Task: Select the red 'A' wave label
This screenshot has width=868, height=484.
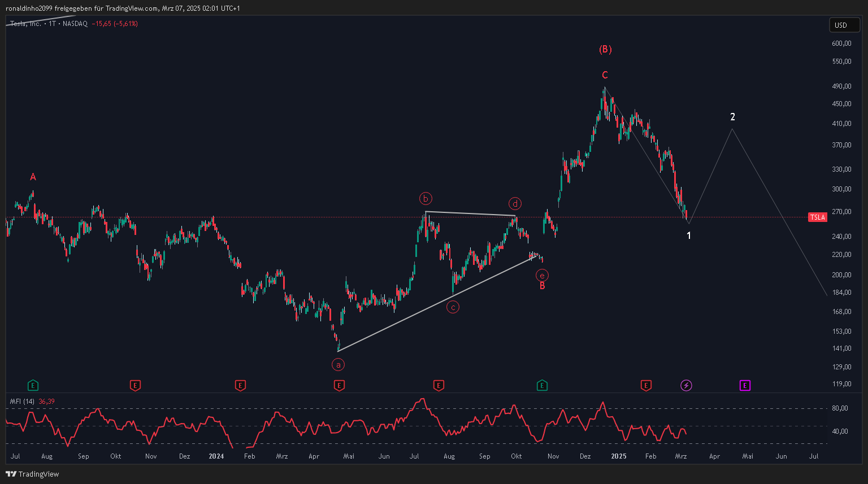Action: [33, 177]
